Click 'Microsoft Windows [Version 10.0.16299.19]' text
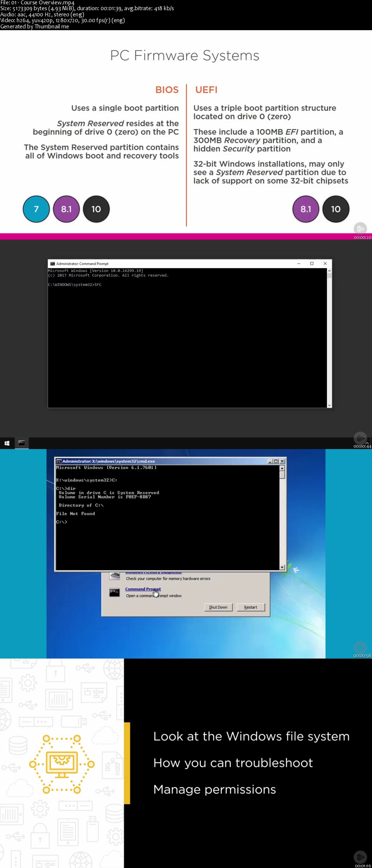This screenshot has width=372, height=868. tap(96, 271)
